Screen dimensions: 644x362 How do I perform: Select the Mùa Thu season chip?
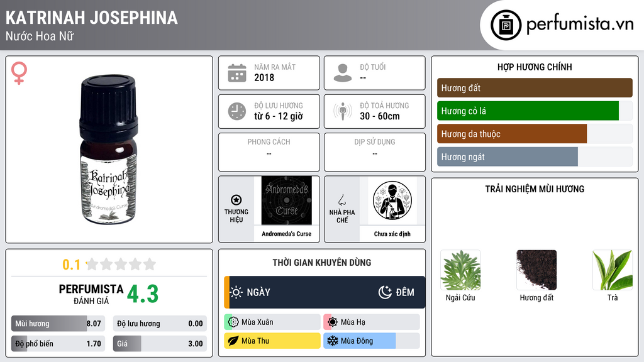(x=272, y=341)
